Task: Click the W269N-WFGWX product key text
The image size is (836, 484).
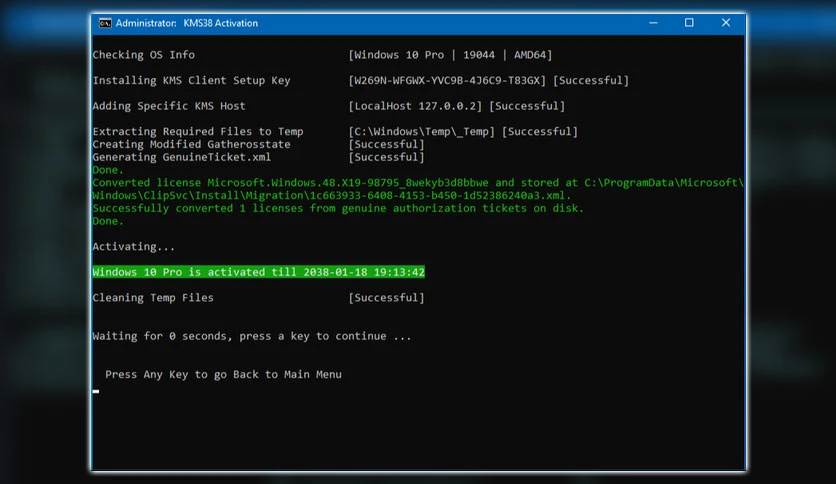Action: [x=447, y=80]
